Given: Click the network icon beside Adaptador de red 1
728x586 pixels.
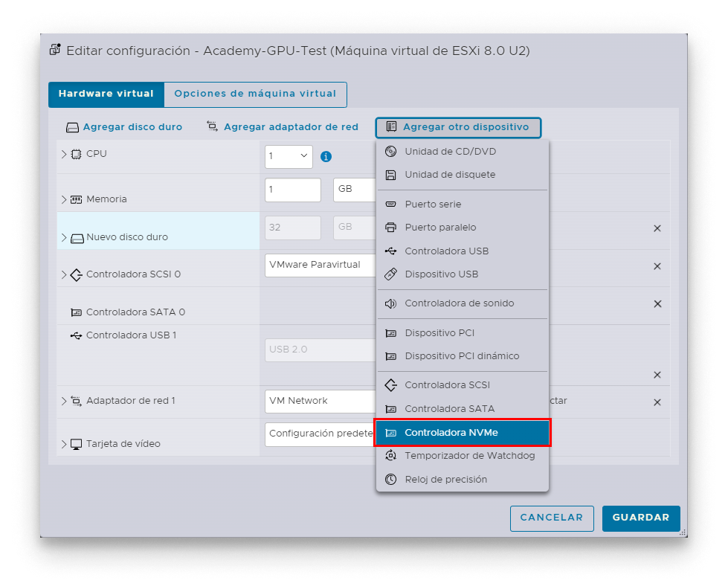Looking at the screenshot, I should [77, 401].
